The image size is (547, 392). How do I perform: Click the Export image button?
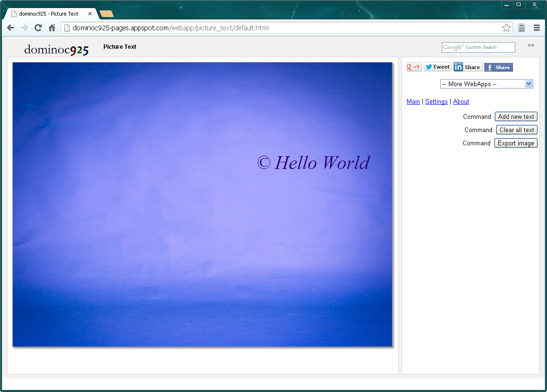(x=516, y=143)
